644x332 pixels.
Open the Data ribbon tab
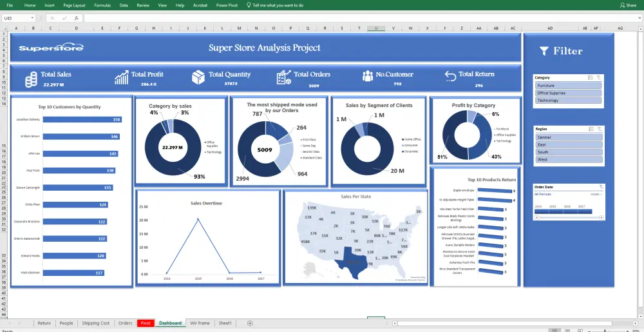tap(124, 5)
